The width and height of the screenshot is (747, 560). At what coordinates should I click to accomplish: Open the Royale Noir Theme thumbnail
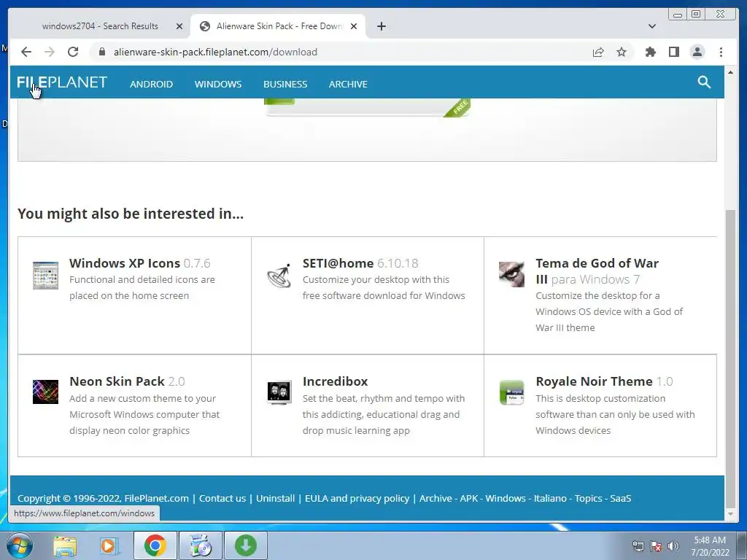point(511,392)
